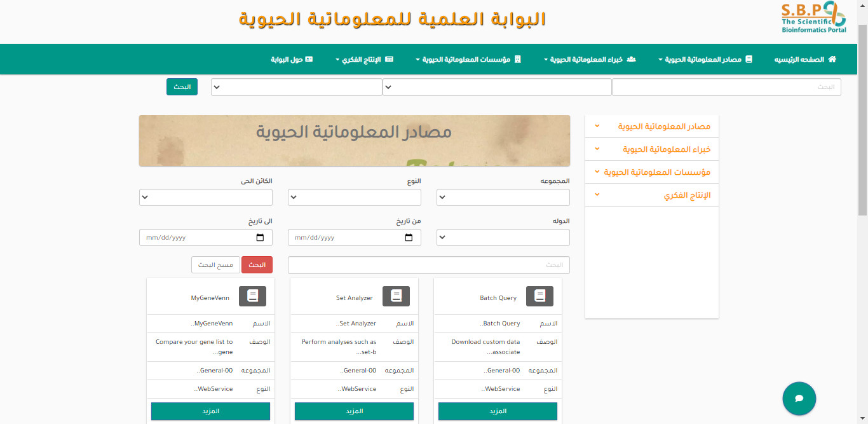Open الصفحه الرئيسيه menu item
Image resolution: width=868 pixels, height=424 pixels.
click(x=805, y=59)
